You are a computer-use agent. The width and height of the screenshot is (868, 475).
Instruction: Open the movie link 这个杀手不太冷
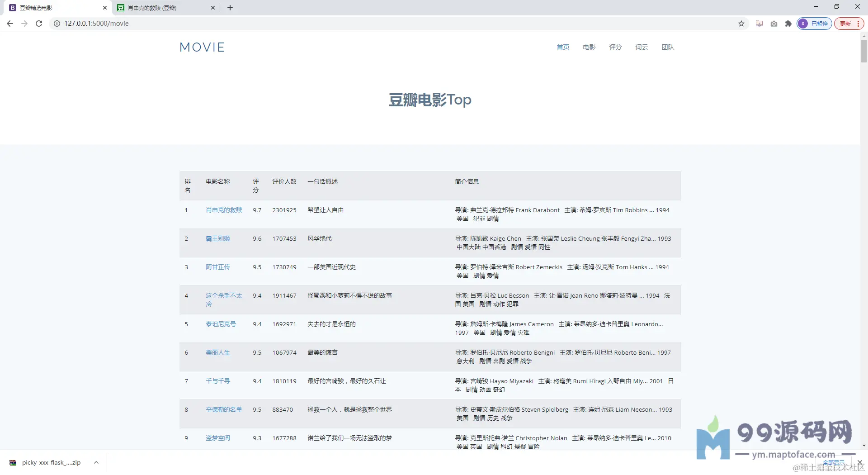[224, 299]
